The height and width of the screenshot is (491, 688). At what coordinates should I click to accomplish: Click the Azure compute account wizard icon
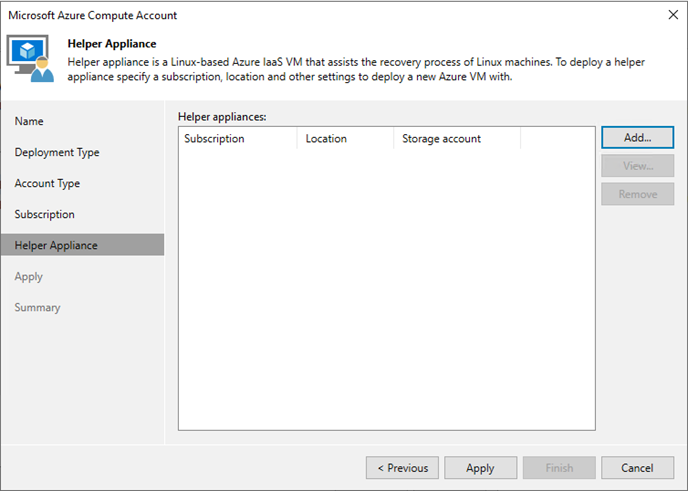[x=30, y=58]
